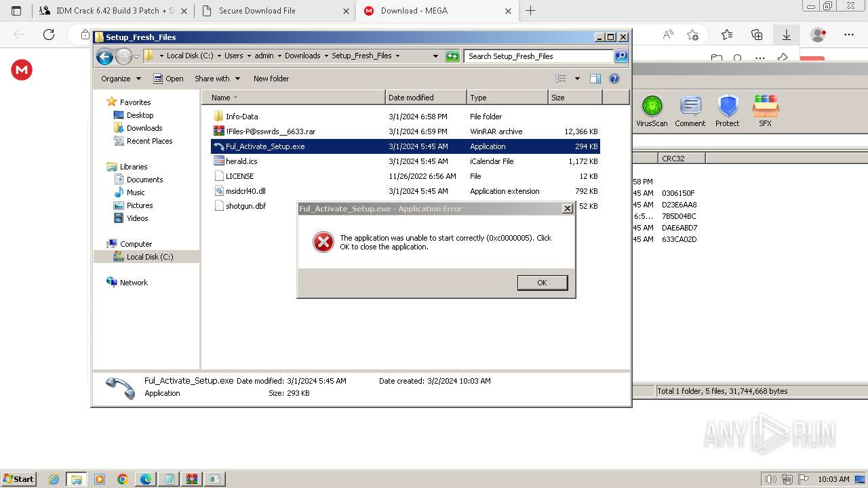This screenshot has width=868, height=488.
Task: Open Music library
Action: [x=136, y=192]
